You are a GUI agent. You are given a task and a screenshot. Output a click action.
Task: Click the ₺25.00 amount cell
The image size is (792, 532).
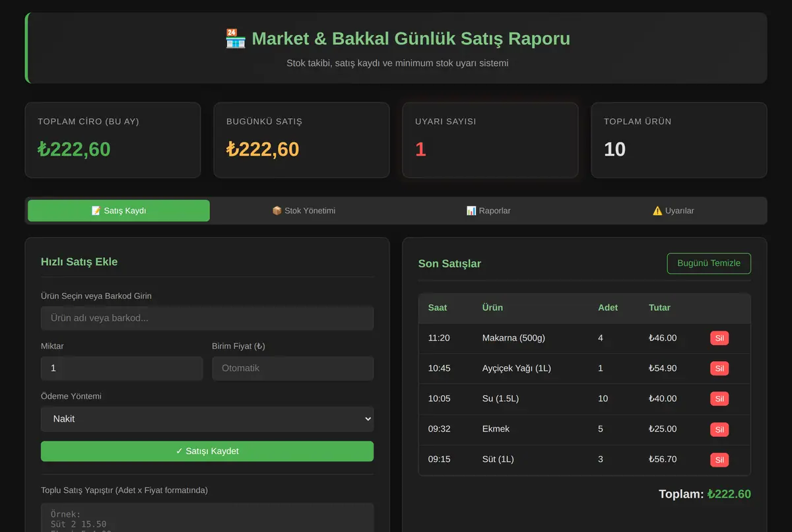click(x=663, y=429)
